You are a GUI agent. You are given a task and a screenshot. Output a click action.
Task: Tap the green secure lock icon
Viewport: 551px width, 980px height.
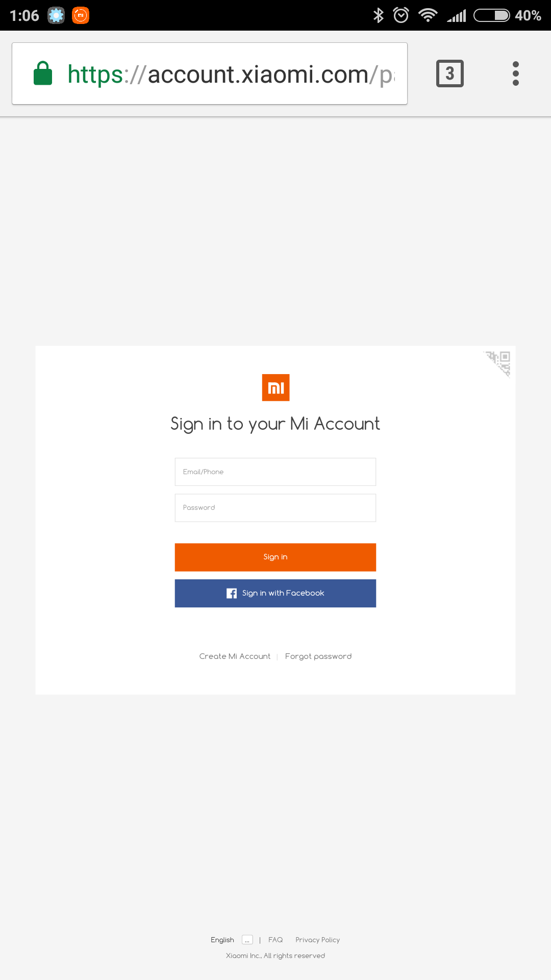point(43,73)
